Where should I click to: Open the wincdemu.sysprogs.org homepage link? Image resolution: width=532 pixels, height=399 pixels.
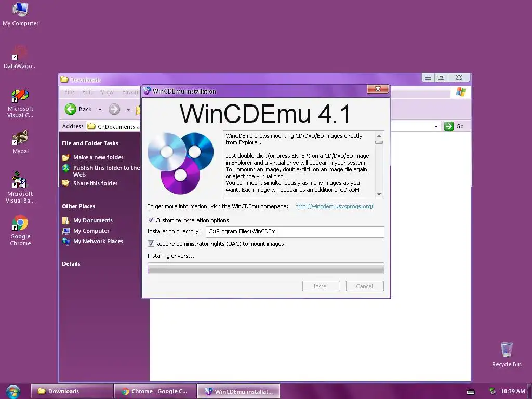click(334, 206)
